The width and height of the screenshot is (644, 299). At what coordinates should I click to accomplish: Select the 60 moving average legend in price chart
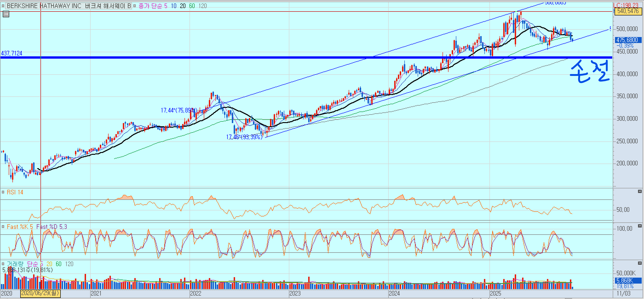(x=192, y=6)
